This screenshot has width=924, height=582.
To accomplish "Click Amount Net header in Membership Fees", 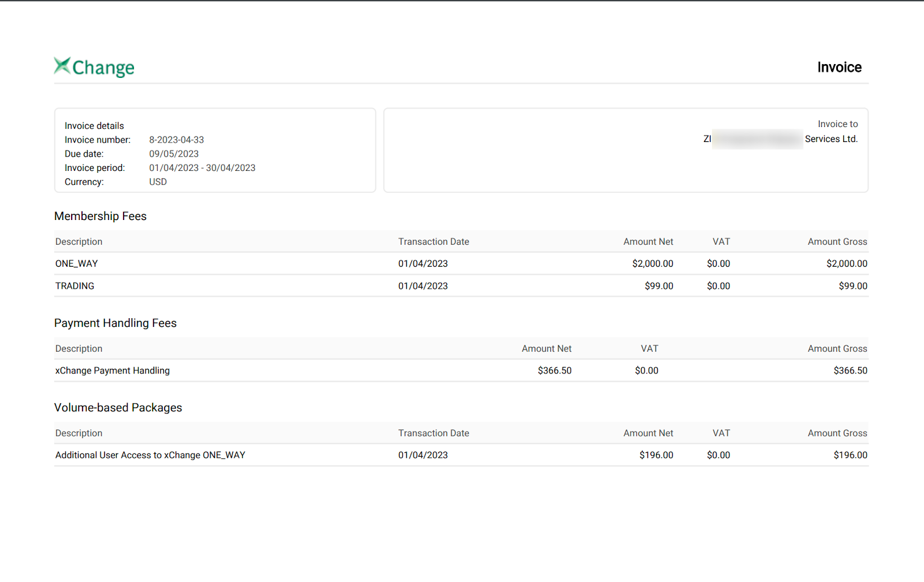I will 649,242.
